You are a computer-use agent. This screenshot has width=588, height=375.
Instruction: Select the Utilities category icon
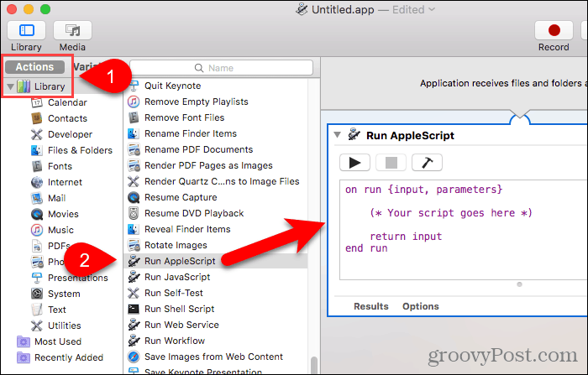click(37, 326)
